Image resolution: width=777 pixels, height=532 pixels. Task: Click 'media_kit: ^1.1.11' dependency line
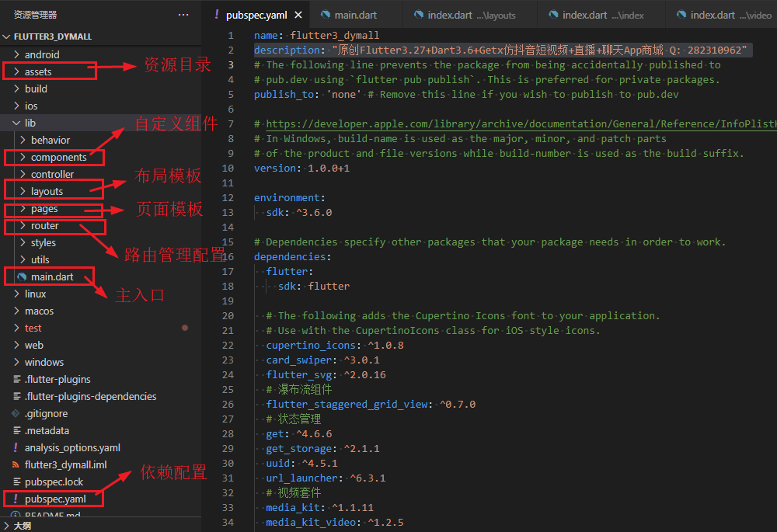coord(319,507)
